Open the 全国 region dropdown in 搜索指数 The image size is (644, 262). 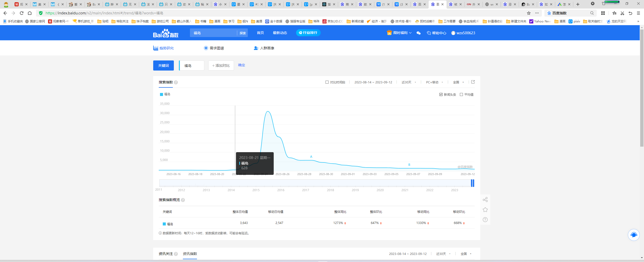point(458,82)
